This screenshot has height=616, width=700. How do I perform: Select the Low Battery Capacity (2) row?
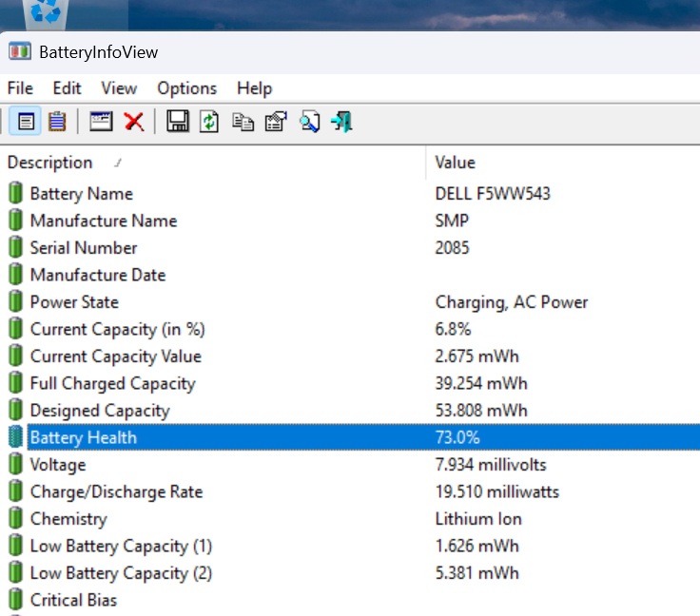tap(350, 572)
